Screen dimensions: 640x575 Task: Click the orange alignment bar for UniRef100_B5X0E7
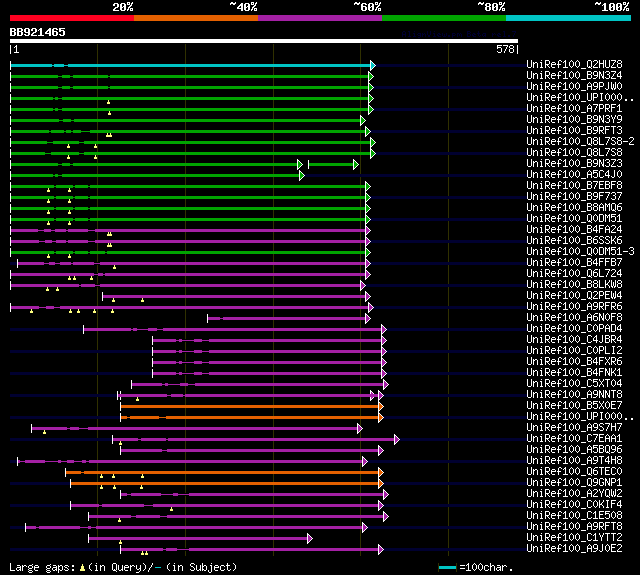[250, 407]
